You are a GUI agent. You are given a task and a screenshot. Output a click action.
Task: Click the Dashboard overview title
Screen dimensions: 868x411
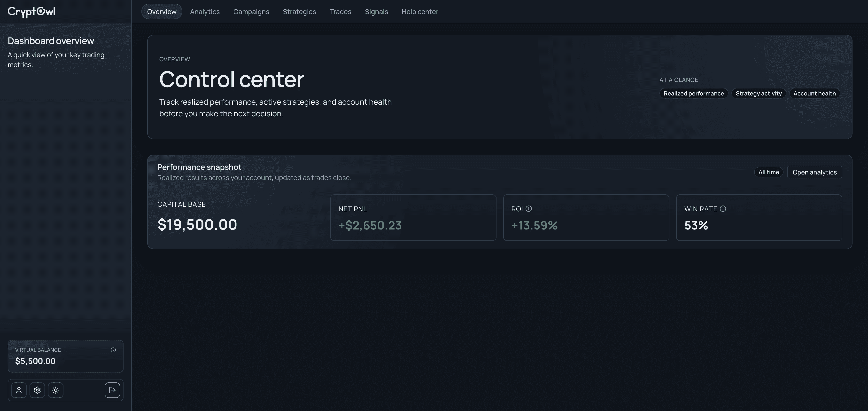tap(51, 41)
